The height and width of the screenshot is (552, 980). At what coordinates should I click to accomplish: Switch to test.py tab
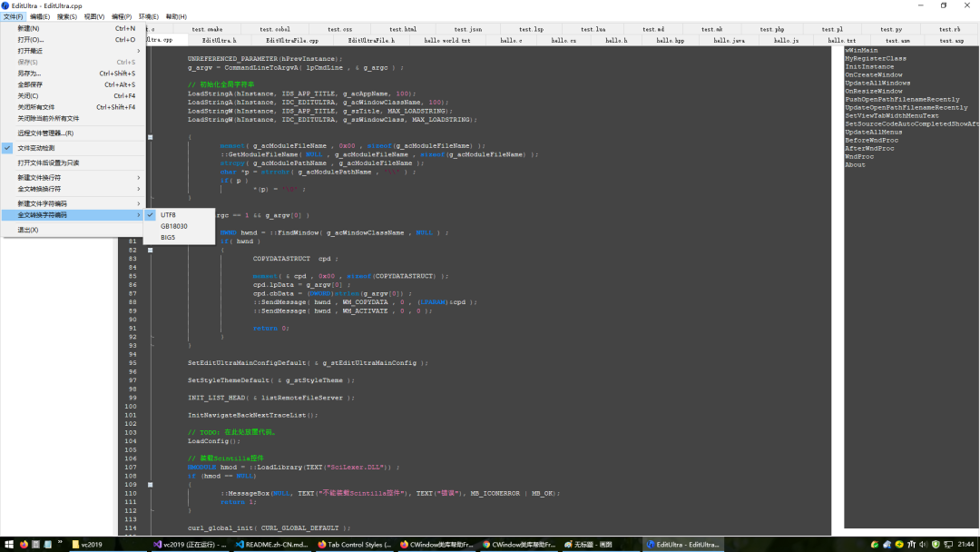891,29
